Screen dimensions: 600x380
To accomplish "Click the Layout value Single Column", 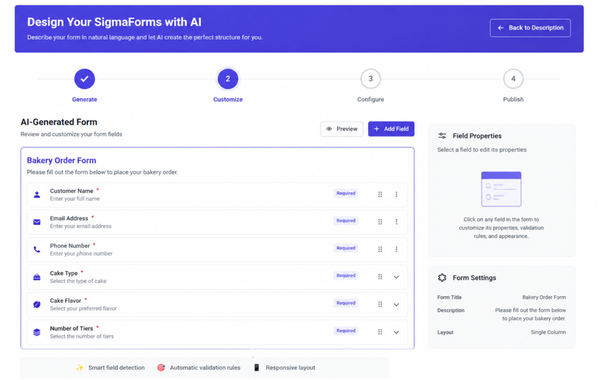I will click(548, 332).
